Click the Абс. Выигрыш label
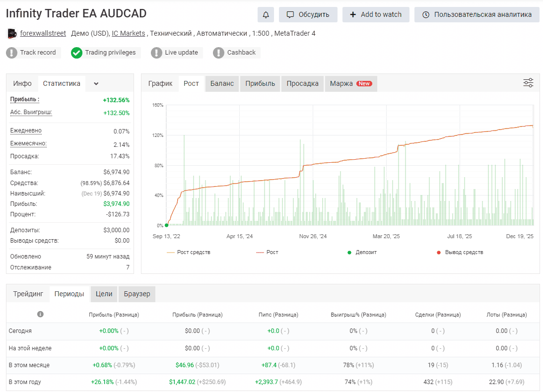The image size is (543, 392). point(31,112)
